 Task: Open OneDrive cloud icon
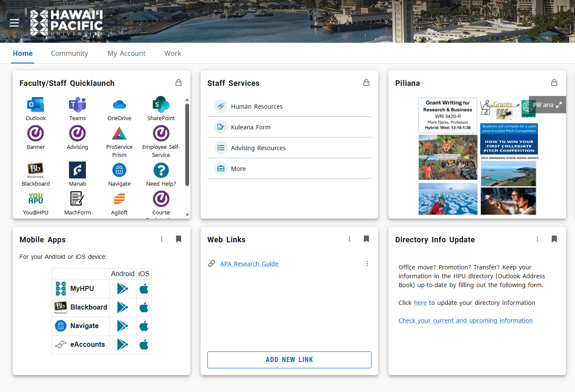[x=119, y=104]
